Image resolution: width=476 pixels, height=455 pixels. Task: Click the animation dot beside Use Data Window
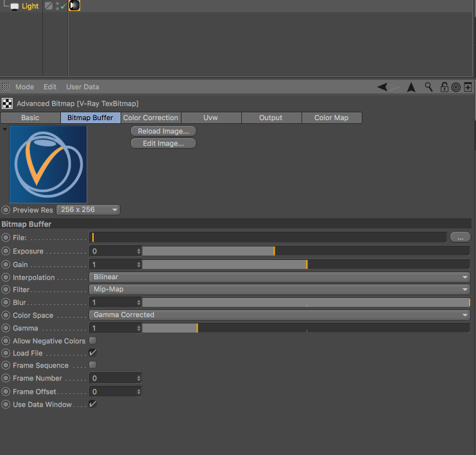pos(6,404)
